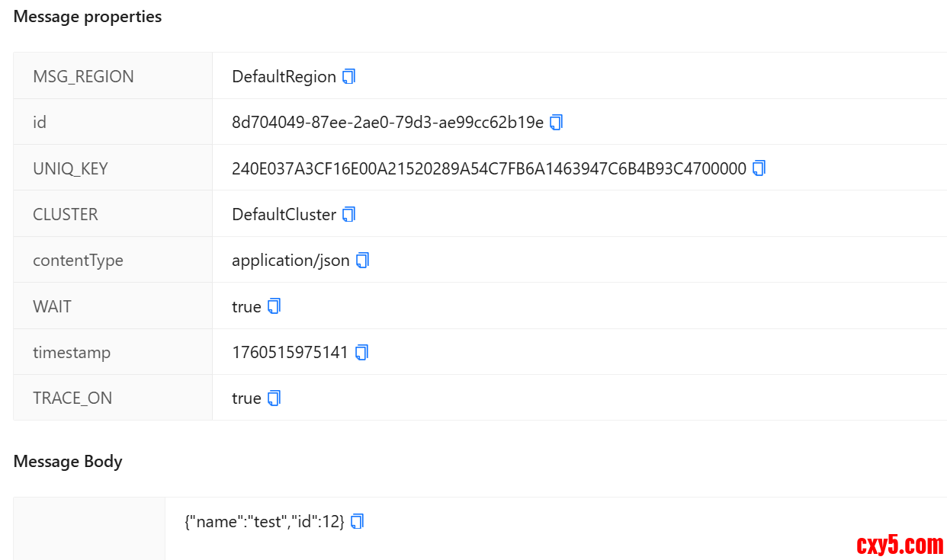Screen dimensions: 947x560
Task: Copy the JSON message body
Action: [x=357, y=522]
